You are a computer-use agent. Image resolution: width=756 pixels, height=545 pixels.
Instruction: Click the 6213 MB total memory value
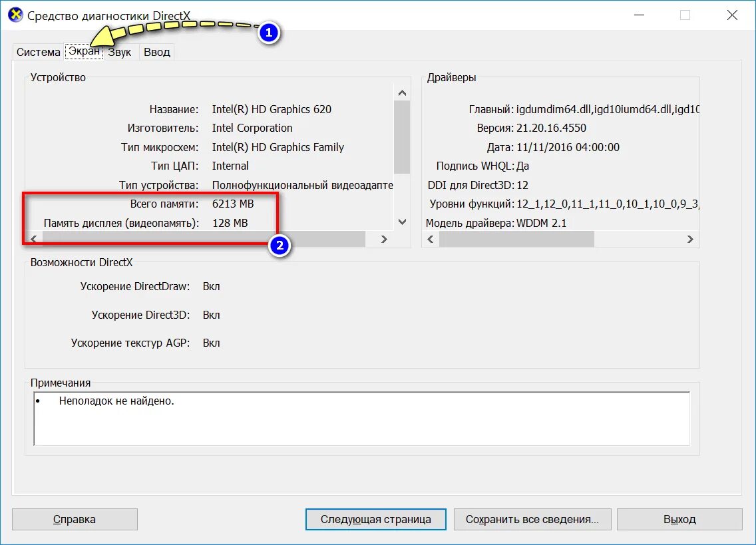pos(233,204)
